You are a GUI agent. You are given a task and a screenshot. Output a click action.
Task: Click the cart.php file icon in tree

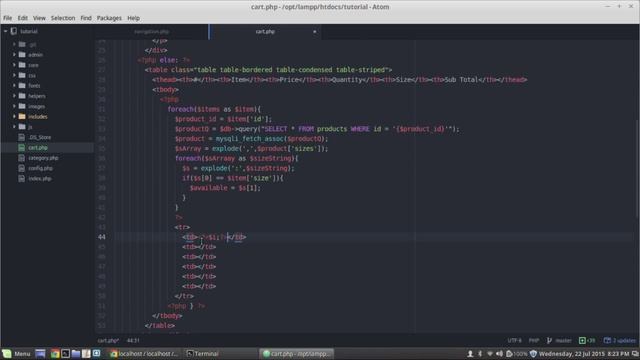pos(22,147)
